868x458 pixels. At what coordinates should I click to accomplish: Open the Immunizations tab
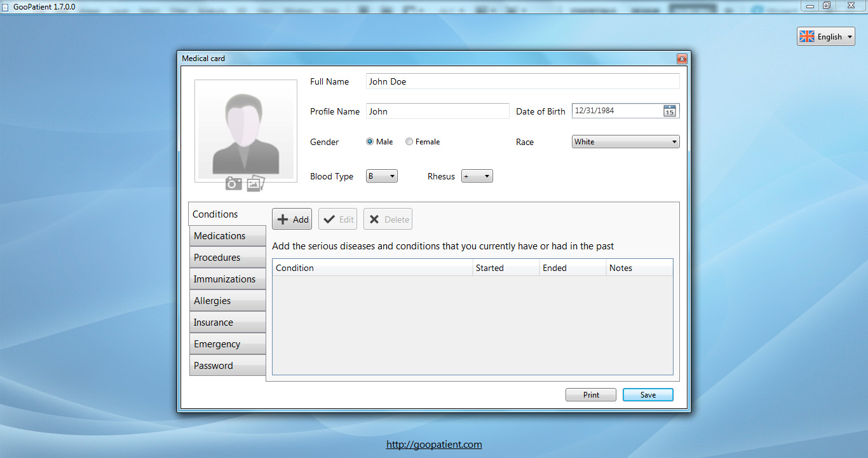227,279
